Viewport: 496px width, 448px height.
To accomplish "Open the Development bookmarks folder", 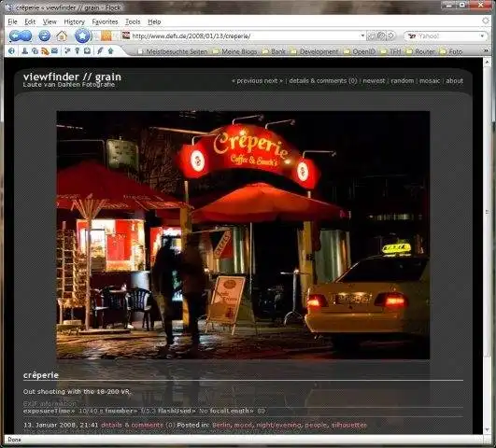I will coord(315,51).
